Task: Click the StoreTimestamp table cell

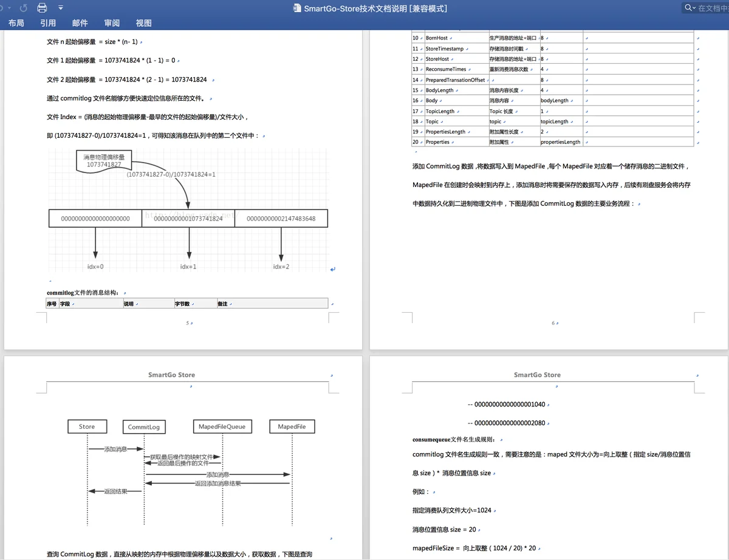Action: click(x=456, y=49)
